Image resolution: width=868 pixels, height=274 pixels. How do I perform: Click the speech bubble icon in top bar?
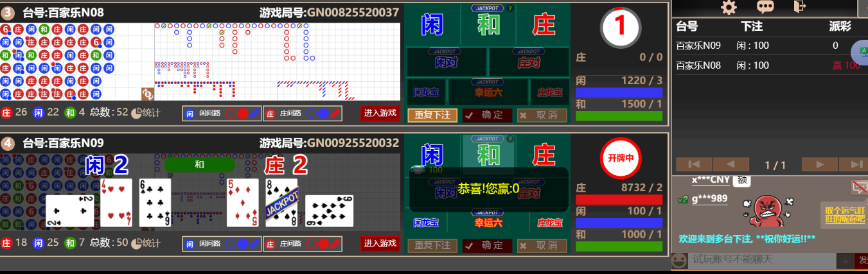[x=765, y=7]
